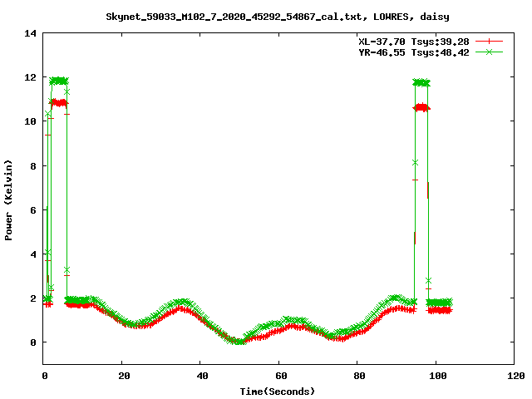Click the second red calibration plateau near 95 seconds

coord(421,108)
